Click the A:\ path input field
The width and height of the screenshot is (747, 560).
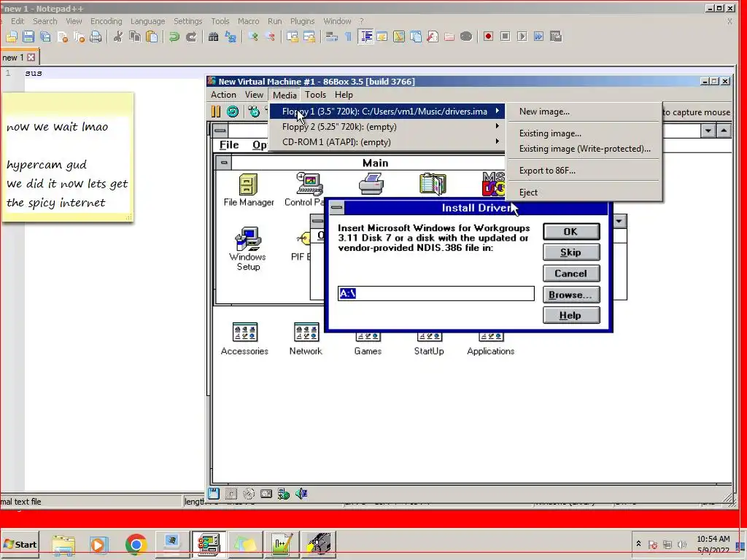436,293
